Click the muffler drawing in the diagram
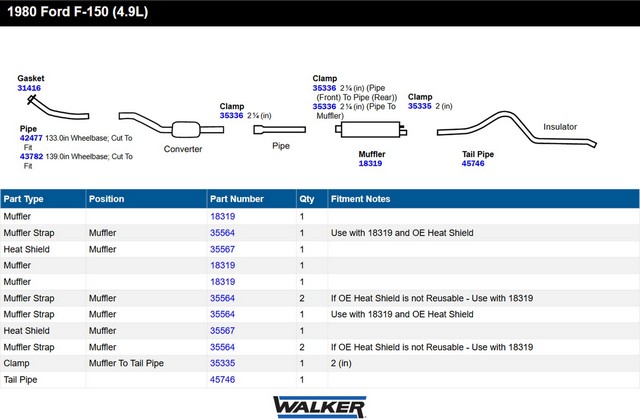Image resolution: width=640 pixels, height=419 pixels. 371,129
